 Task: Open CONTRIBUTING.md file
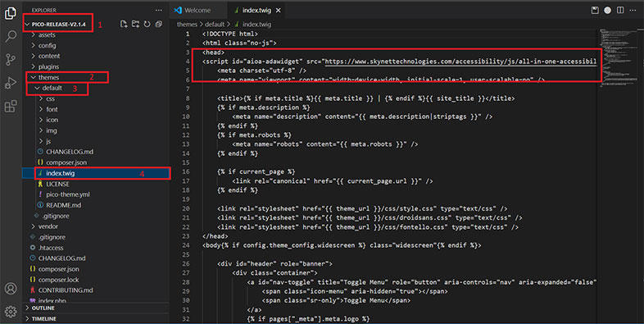pos(66,290)
